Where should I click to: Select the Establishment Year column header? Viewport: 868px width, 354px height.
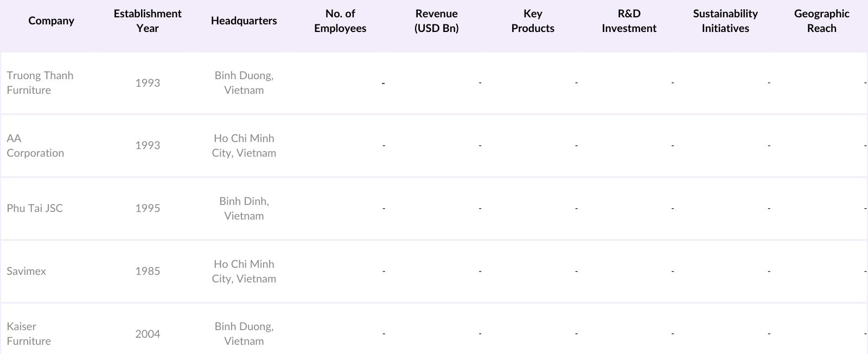(148, 21)
